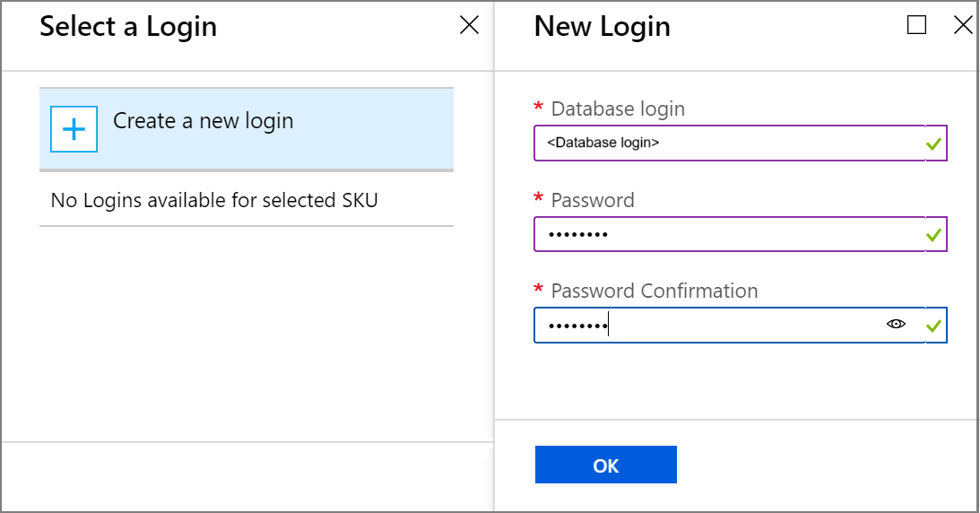Screen dimensions: 980x513
Task: Click "No Logins available for selected SKU" row
Action: pos(214,200)
